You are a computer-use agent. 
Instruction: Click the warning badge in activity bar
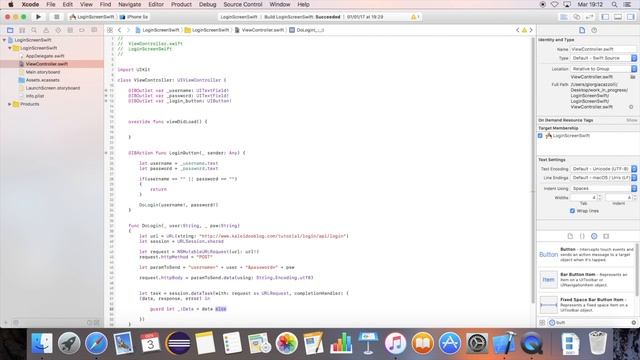click(415, 17)
